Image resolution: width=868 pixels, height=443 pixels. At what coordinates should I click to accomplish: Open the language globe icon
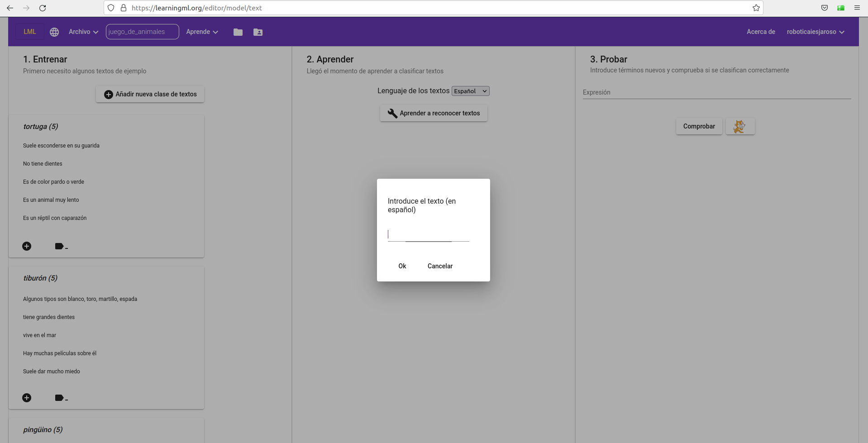[54, 32]
